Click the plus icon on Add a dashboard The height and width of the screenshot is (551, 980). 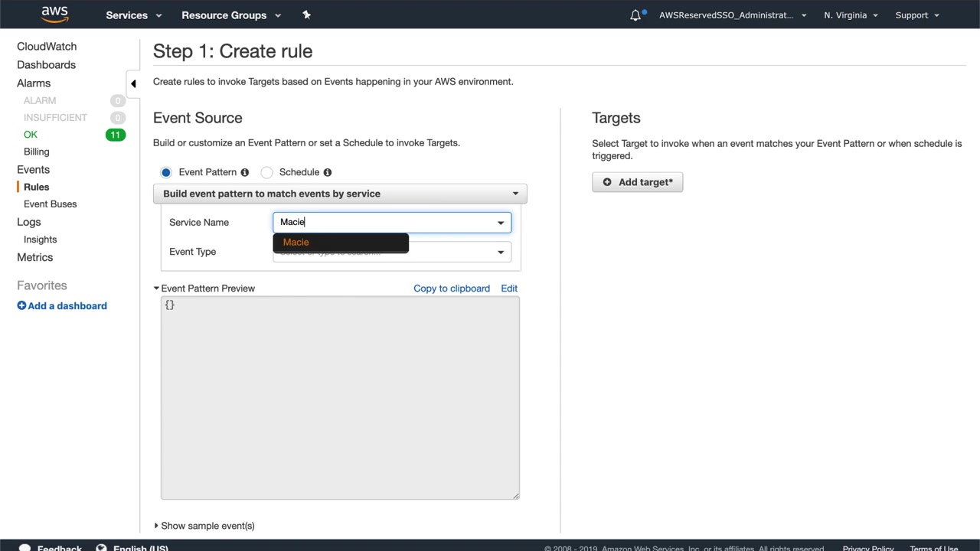[x=21, y=306]
